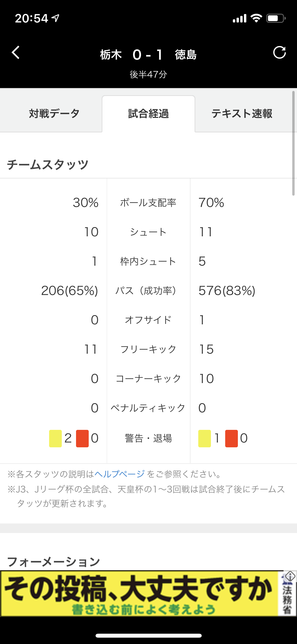Tap the back arrow icon
This screenshot has width=297, height=644.
(16, 52)
